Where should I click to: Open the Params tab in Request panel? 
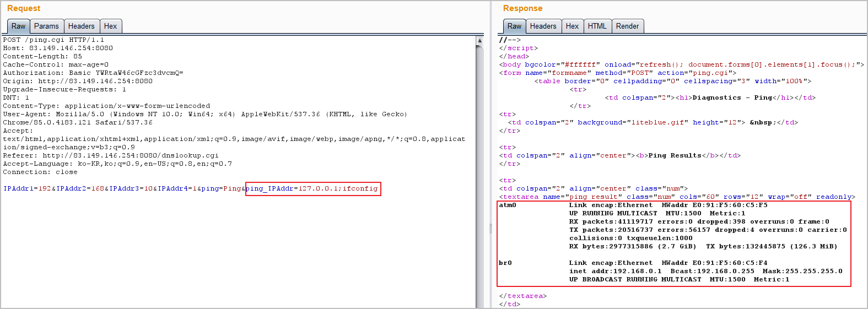pos(46,26)
